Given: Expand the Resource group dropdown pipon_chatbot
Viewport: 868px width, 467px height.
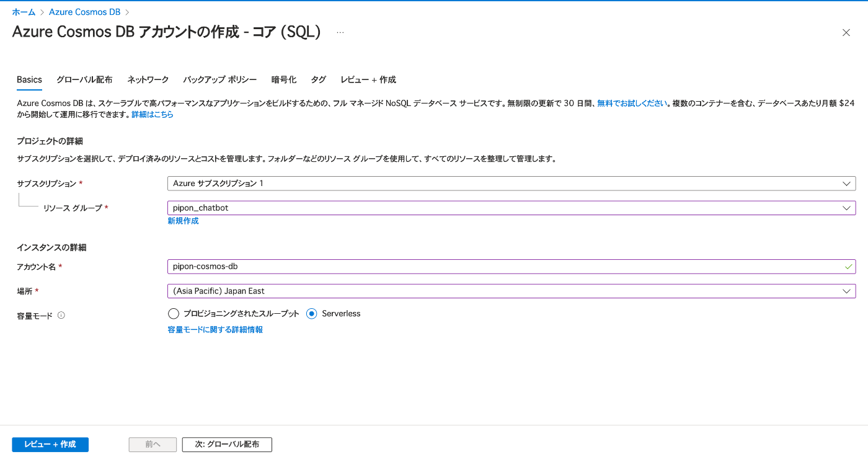Looking at the screenshot, I should tap(511, 208).
